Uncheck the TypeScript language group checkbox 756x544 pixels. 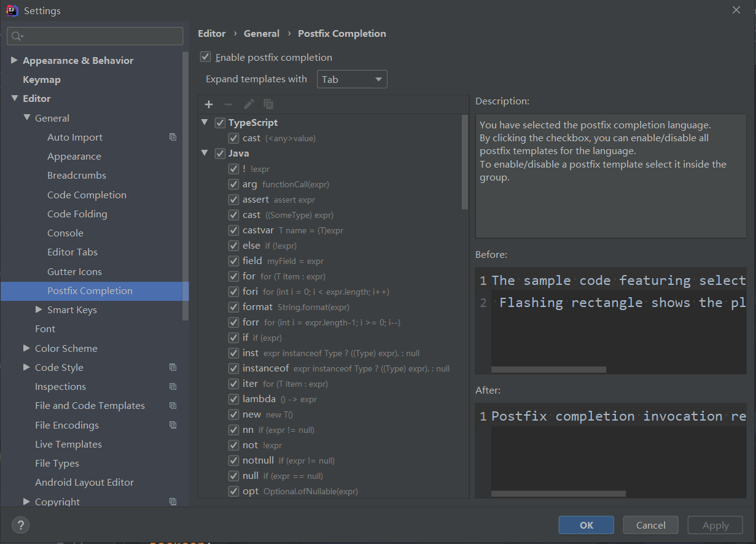(220, 123)
